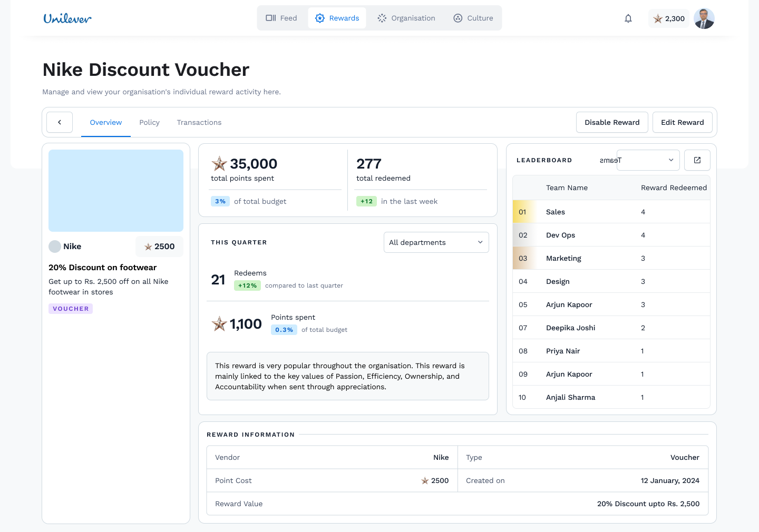Select the Sales leaderboard row
Viewport: 759px width, 532px height.
pyautogui.click(x=611, y=212)
